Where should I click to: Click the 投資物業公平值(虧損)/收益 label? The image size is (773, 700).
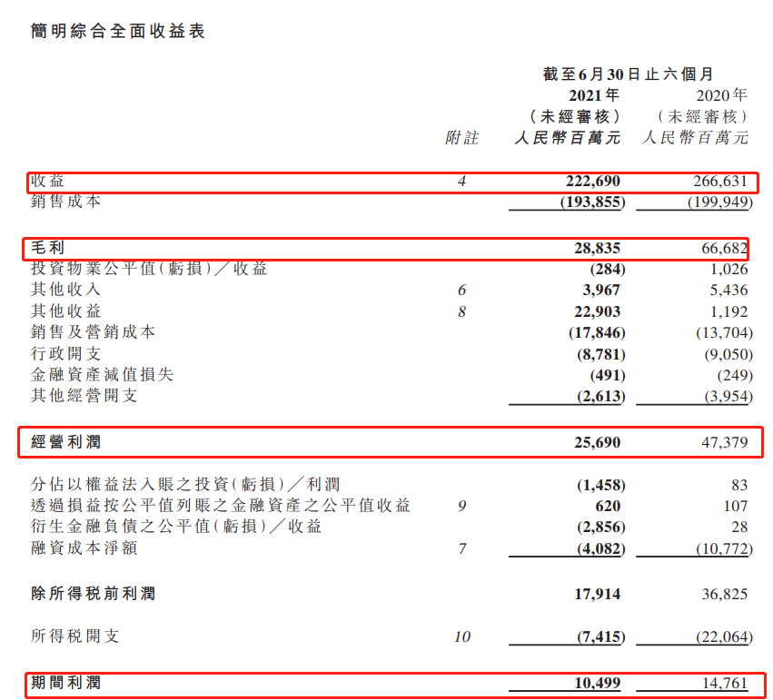149,269
